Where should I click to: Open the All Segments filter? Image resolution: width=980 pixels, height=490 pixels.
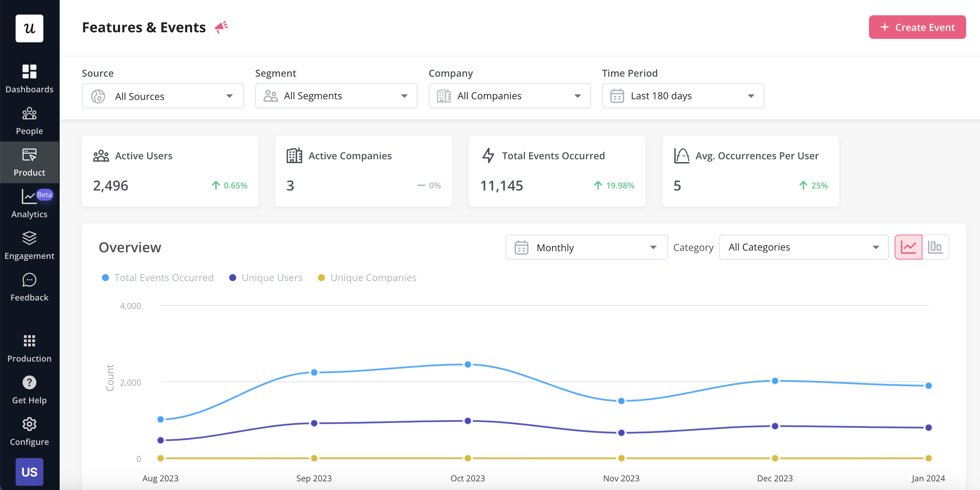336,95
